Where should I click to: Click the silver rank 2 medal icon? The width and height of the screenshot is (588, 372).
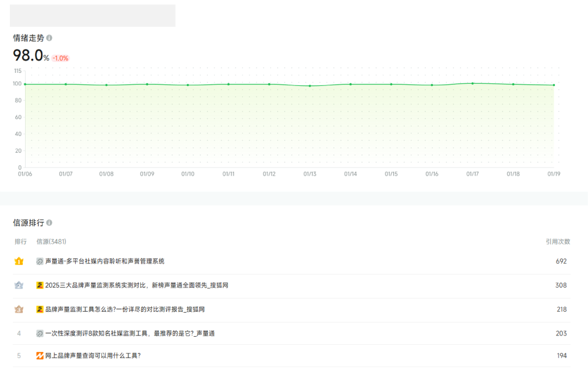(19, 285)
